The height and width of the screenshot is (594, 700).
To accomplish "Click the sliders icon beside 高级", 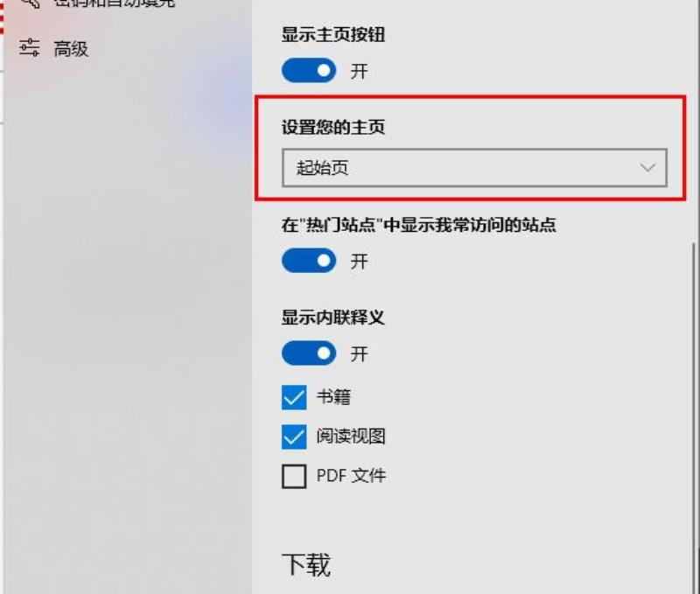I will coord(30,48).
